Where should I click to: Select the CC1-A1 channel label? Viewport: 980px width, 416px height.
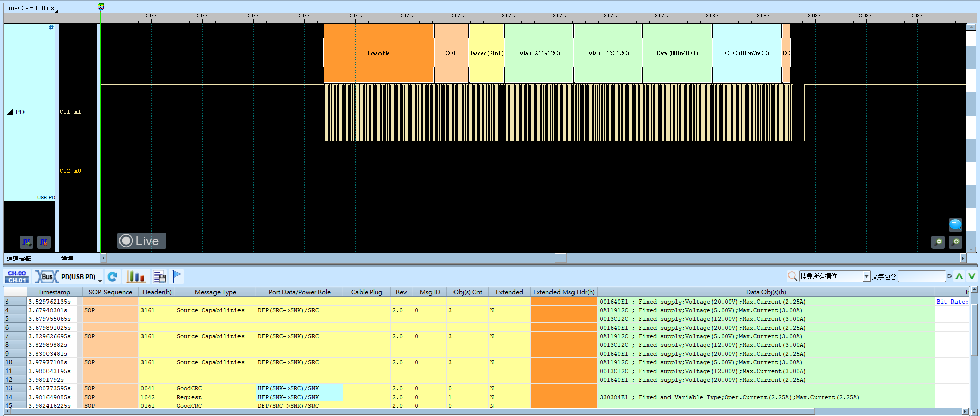coord(70,112)
